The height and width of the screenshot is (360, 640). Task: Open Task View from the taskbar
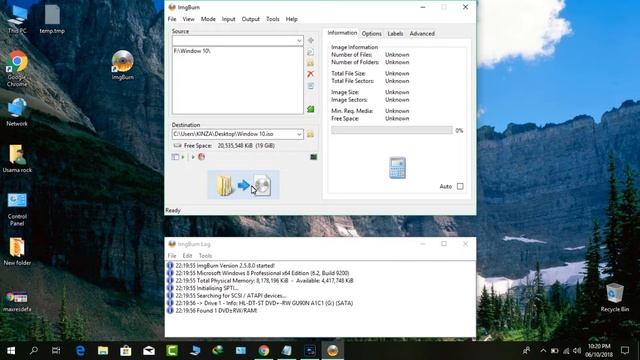tap(56, 351)
